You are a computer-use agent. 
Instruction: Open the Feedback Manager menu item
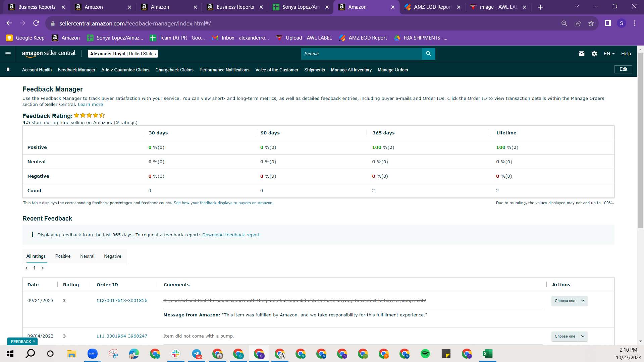pyautogui.click(x=76, y=70)
